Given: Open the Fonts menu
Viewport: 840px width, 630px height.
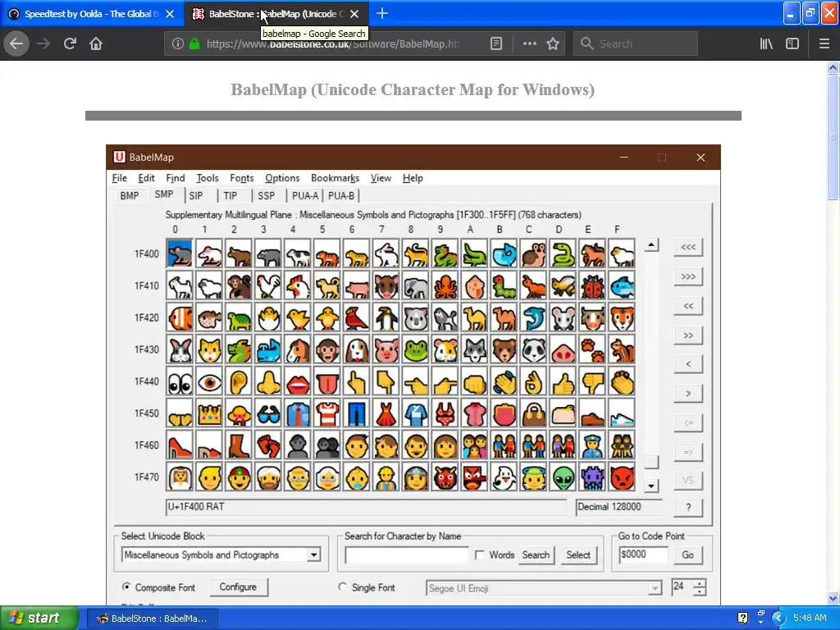Looking at the screenshot, I should pos(242,178).
